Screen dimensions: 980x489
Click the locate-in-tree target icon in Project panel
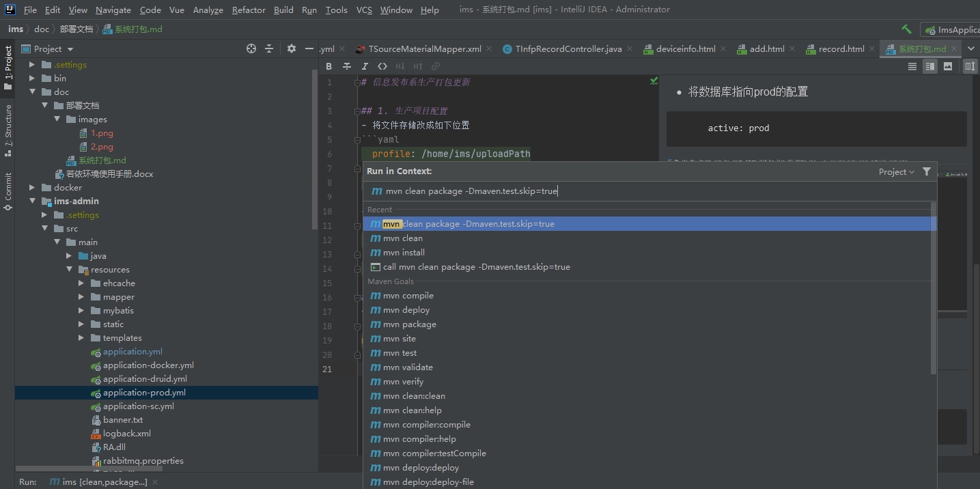click(251, 48)
